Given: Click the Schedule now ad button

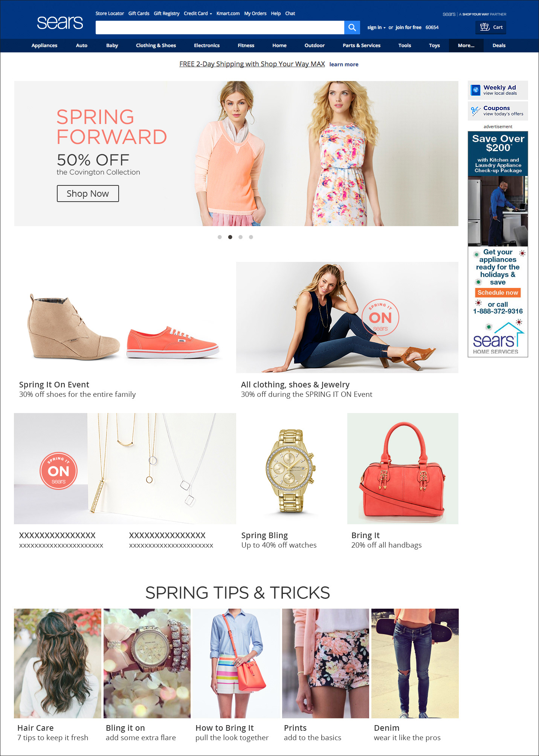Looking at the screenshot, I should click(498, 292).
